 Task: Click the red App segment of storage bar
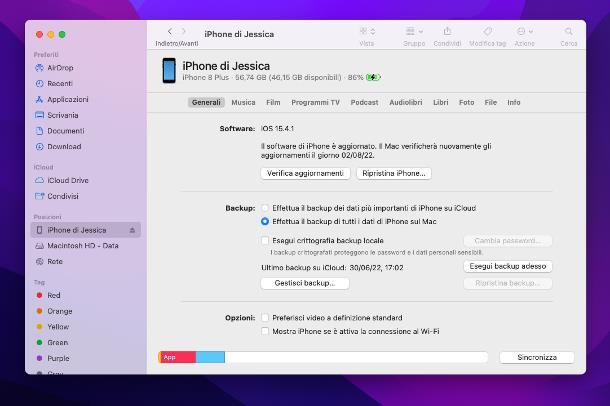[178, 357]
